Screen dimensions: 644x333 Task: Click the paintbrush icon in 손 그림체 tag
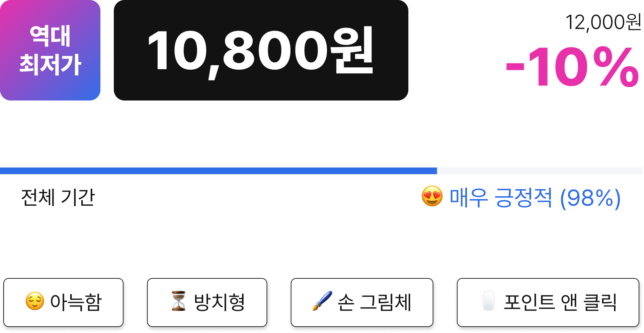pos(322,301)
